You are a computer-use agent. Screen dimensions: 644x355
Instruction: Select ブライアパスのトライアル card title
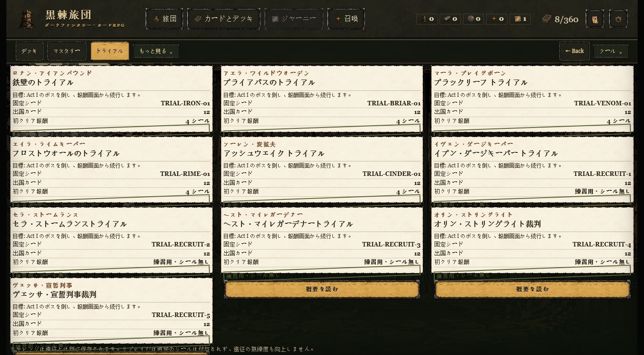269,82
